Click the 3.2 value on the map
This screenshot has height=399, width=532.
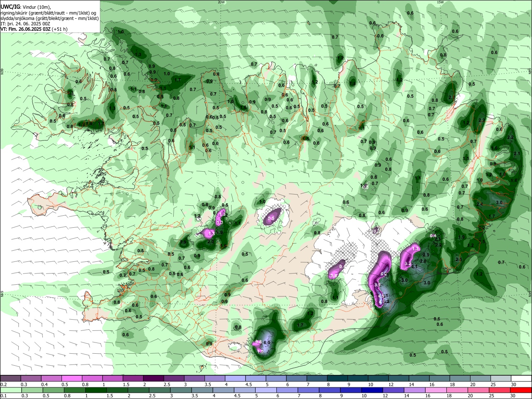coord(408,264)
